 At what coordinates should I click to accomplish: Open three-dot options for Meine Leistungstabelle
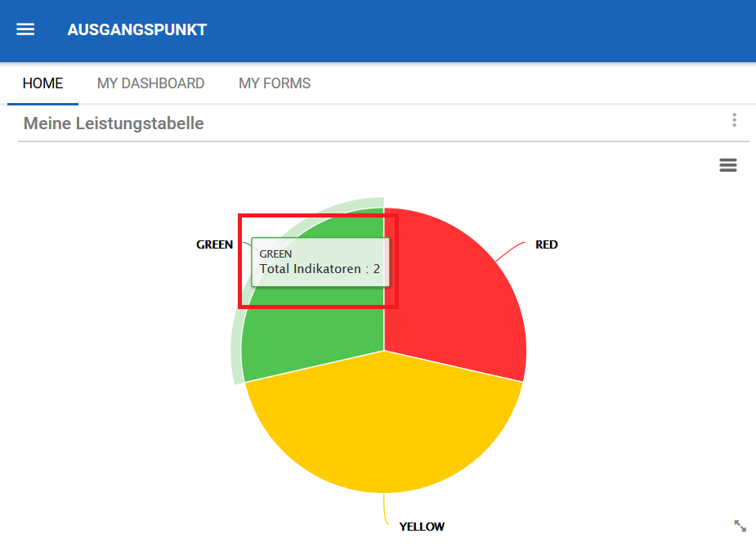[734, 121]
